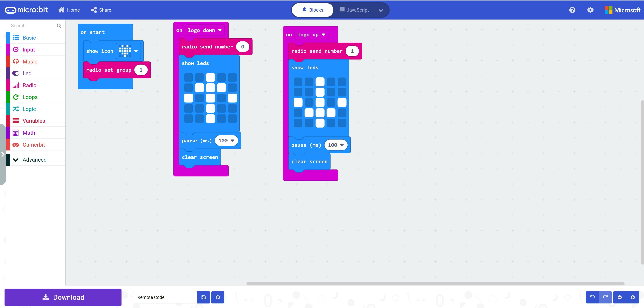Click the Radio category in sidebar

pos(30,85)
